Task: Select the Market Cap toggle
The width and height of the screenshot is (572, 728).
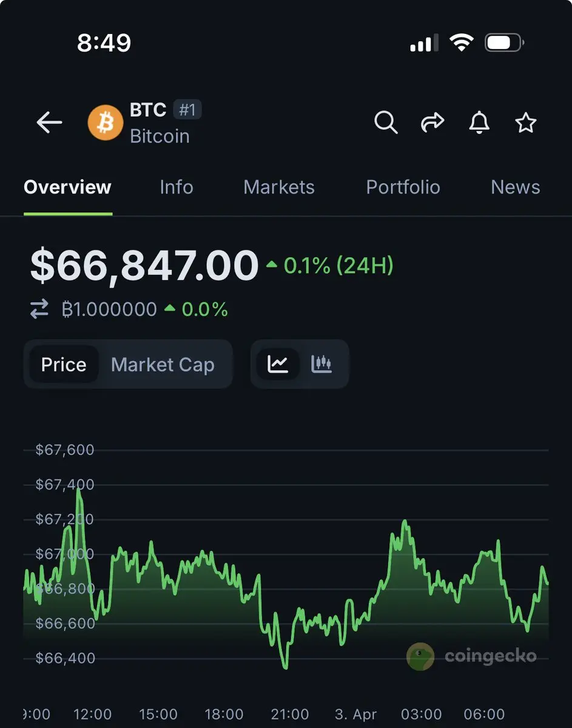Action: [x=163, y=365]
